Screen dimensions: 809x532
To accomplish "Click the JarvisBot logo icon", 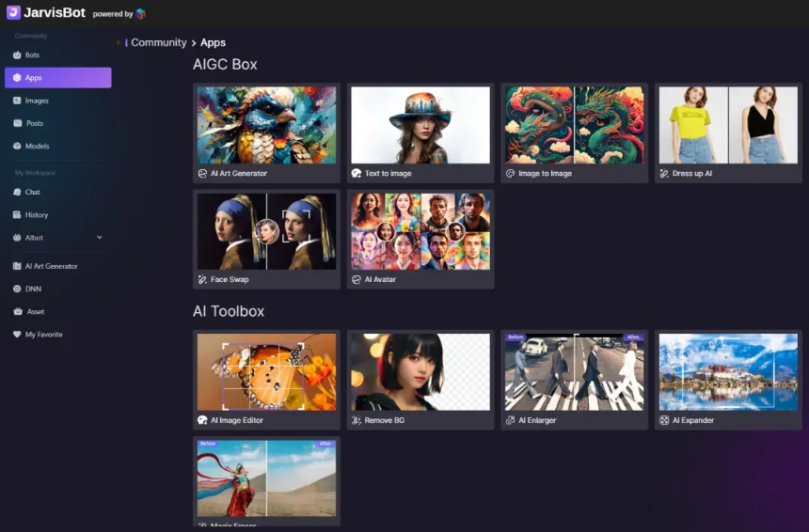I will (13, 12).
